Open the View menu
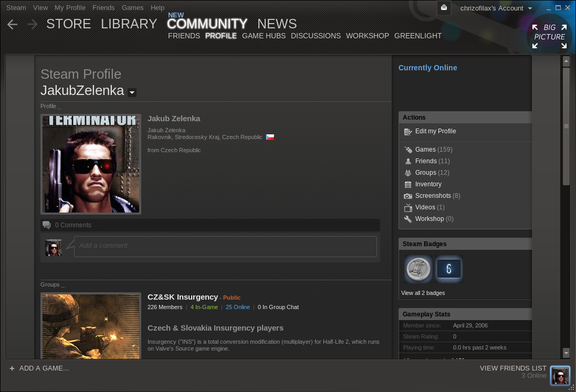Image resolution: width=576 pixels, height=392 pixels. 40,8
